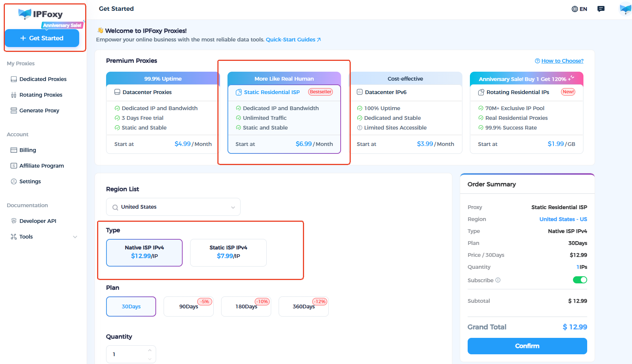The image size is (632, 364).
Task: Click the Settings sidebar icon
Action: pos(14,181)
